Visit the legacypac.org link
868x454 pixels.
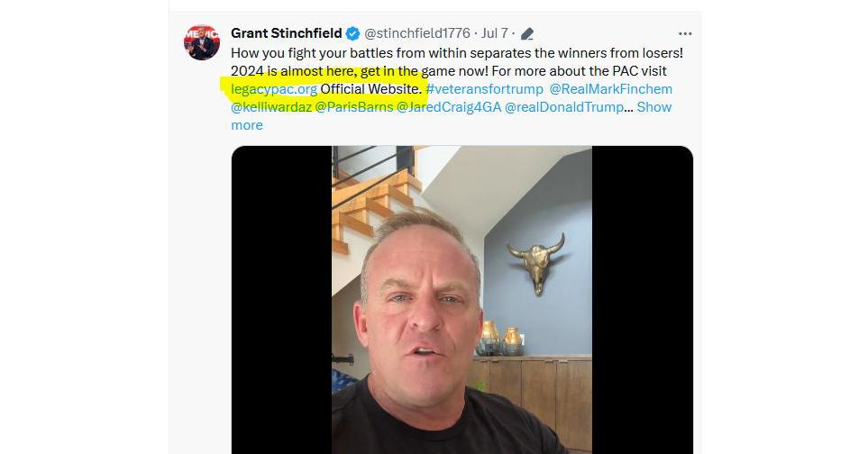pos(274,89)
